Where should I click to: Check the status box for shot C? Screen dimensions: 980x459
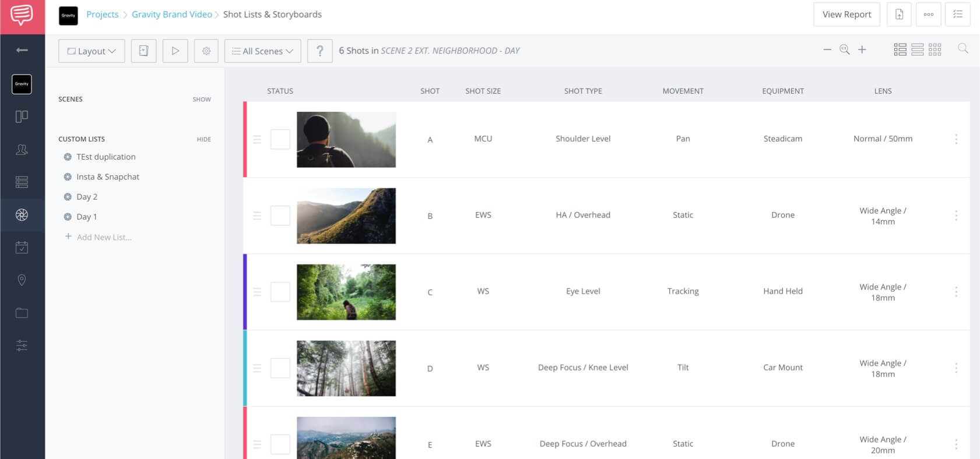[x=280, y=292]
